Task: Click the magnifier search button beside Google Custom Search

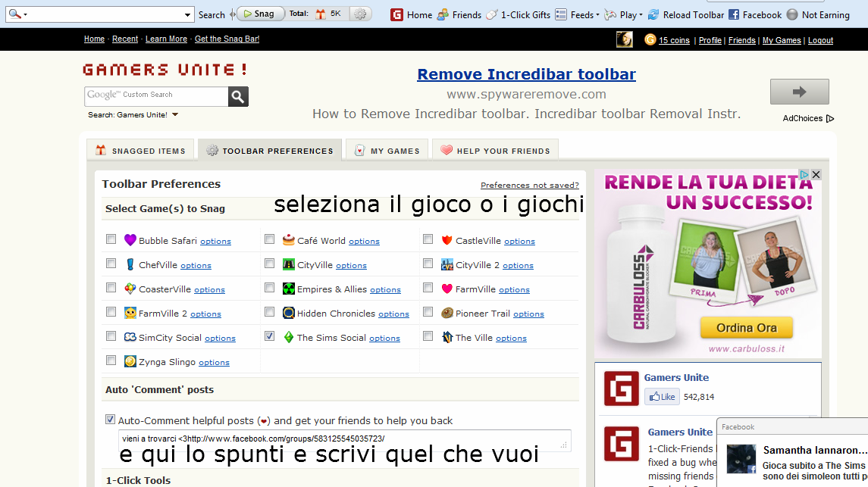Action: click(238, 97)
